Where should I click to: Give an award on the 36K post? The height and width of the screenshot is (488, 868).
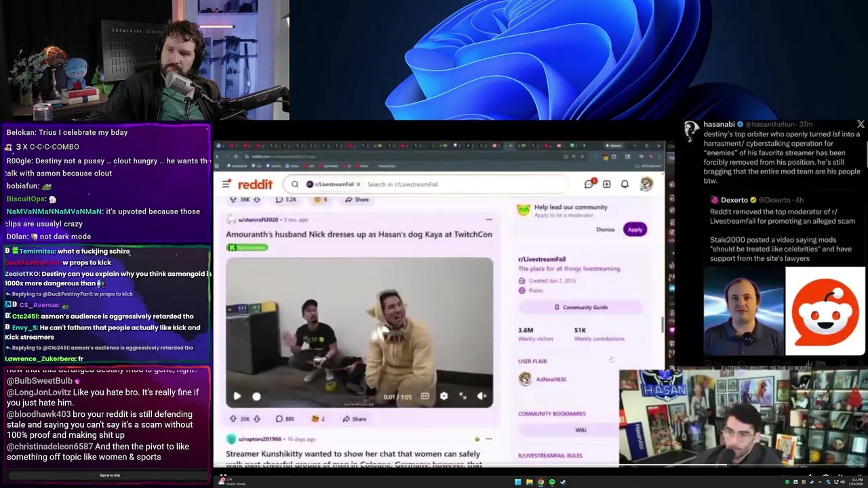click(320, 199)
